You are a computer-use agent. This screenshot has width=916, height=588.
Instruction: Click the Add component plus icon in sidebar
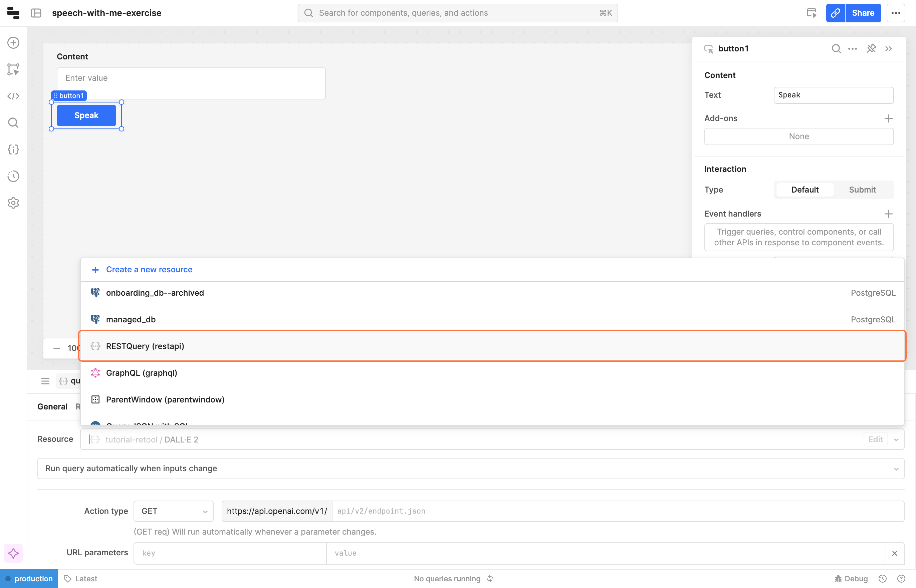(13, 43)
